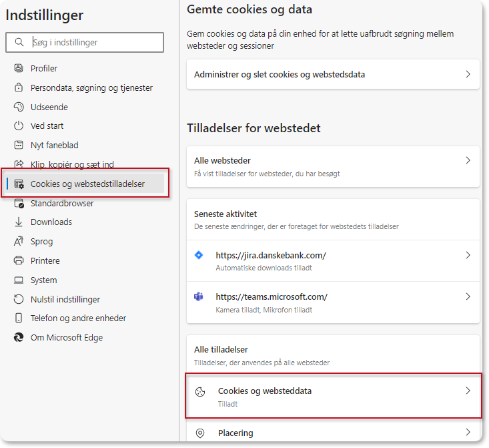The height and width of the screenshot is (448, 489).
Task: Click the lock icon for Persondata
Action: 19,87
